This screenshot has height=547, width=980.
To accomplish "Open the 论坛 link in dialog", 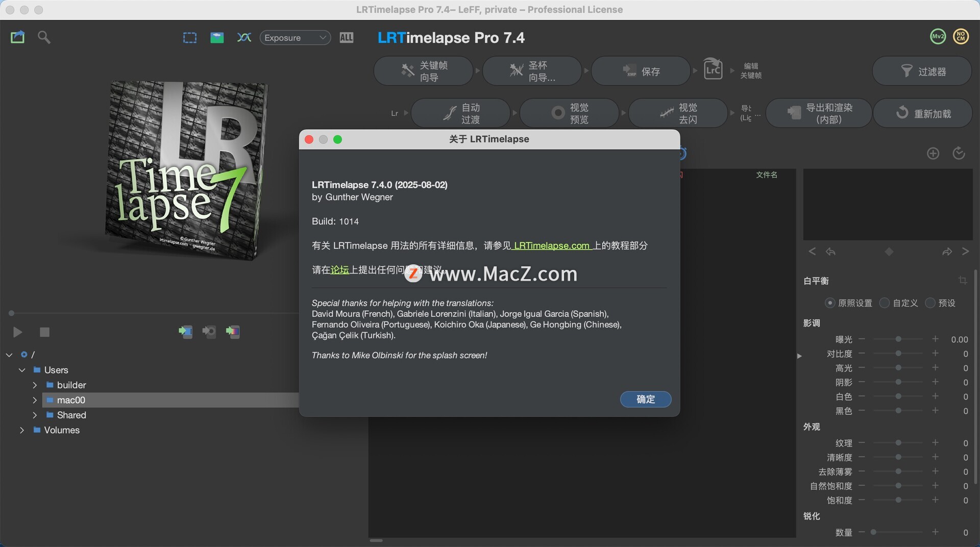I will pyautogui.click(x=340, y=270).
